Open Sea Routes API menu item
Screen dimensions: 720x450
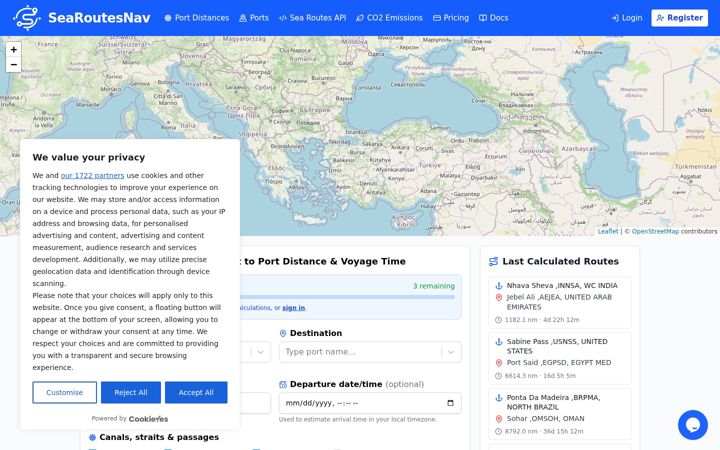coord(312,18)
